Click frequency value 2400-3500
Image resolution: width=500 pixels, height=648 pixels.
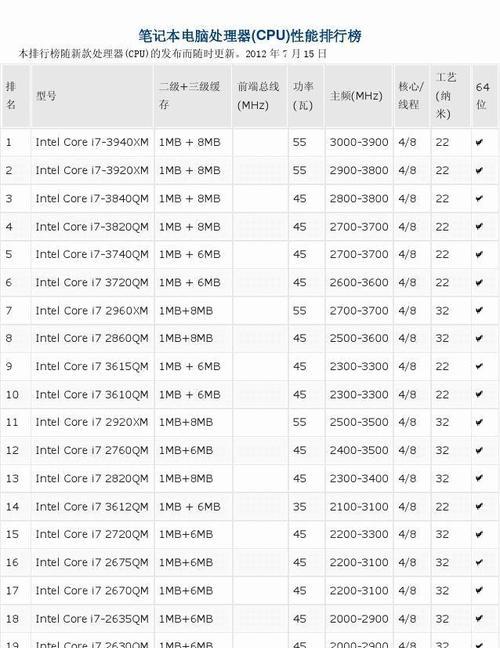pos(359,450)
